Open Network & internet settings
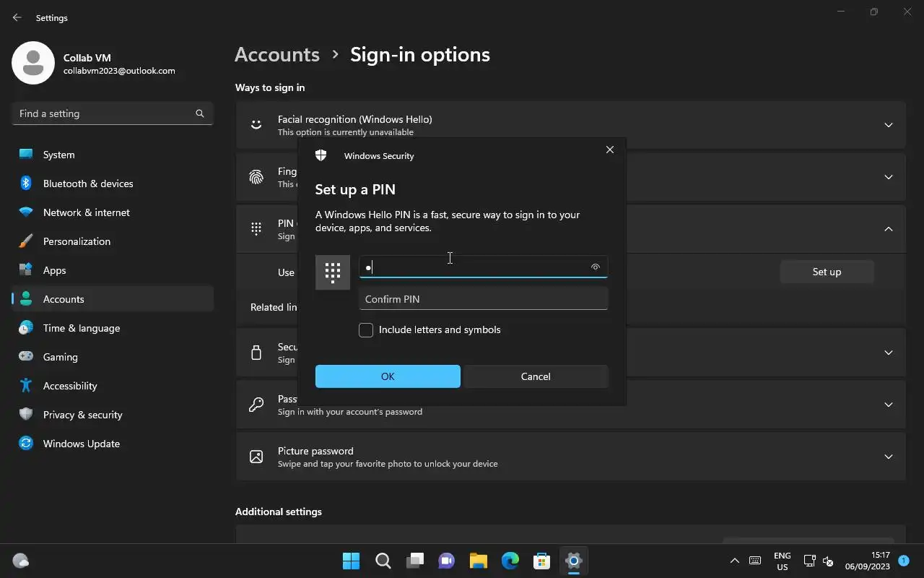Image resolution: width=924 pixels, height=578 pixels. click(x=113, y=212)
